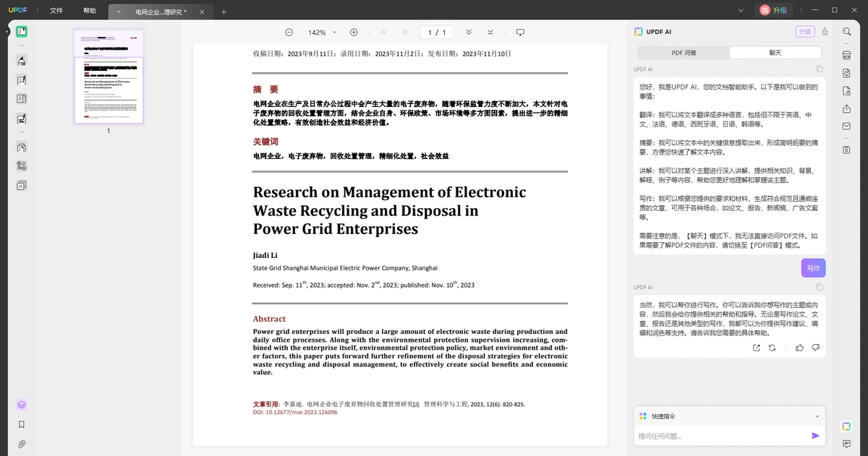Add a new tab with plus
Viewport: 868px width, 456px height.
pos(224,12)
